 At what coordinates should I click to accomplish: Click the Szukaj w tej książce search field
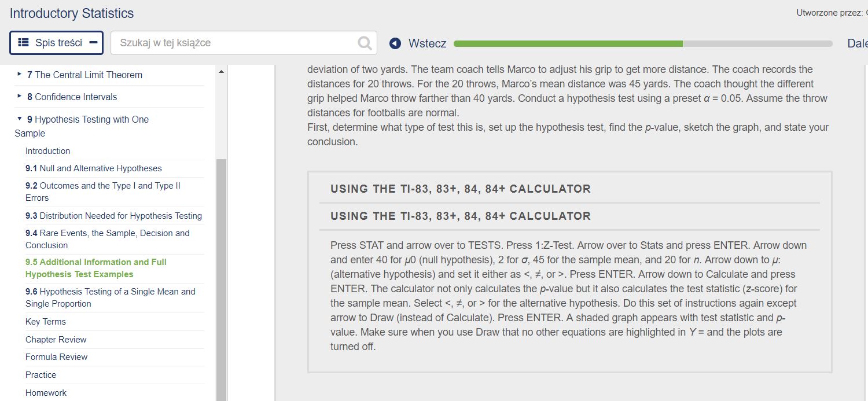point(231,42)
